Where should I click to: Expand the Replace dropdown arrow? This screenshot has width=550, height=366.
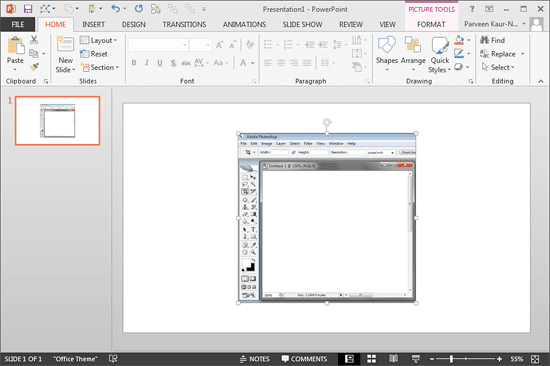click(x=523, y=54)
